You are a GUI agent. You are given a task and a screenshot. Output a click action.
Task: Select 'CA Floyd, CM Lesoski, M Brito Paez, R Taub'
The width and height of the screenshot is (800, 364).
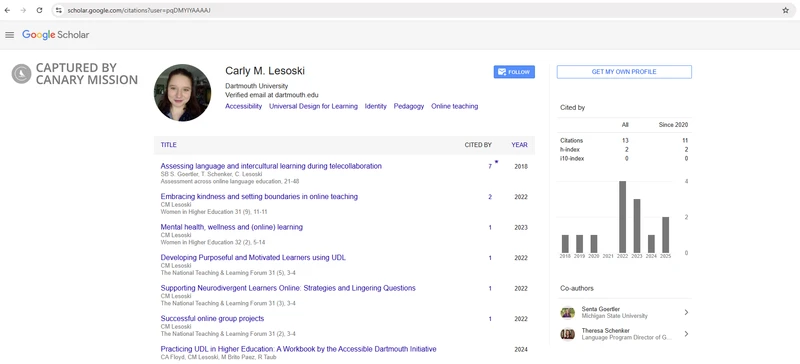tap(218, 357)
